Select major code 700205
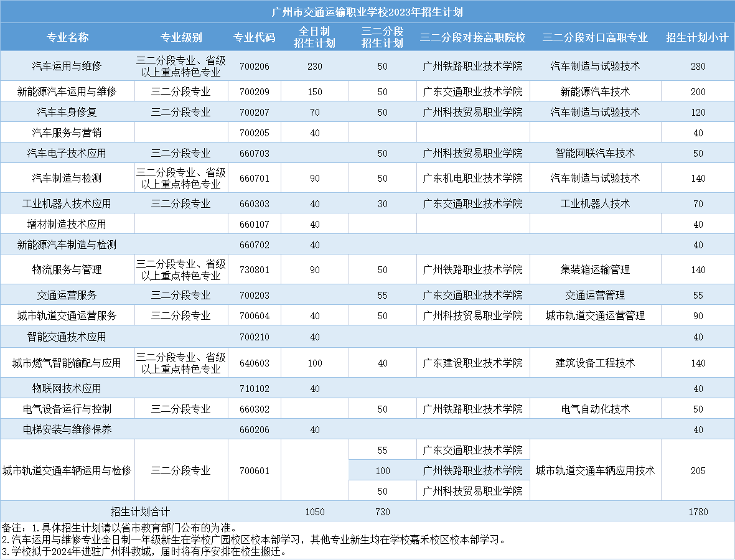This screenshot has height=560, width=735. [x=255, y=133]
